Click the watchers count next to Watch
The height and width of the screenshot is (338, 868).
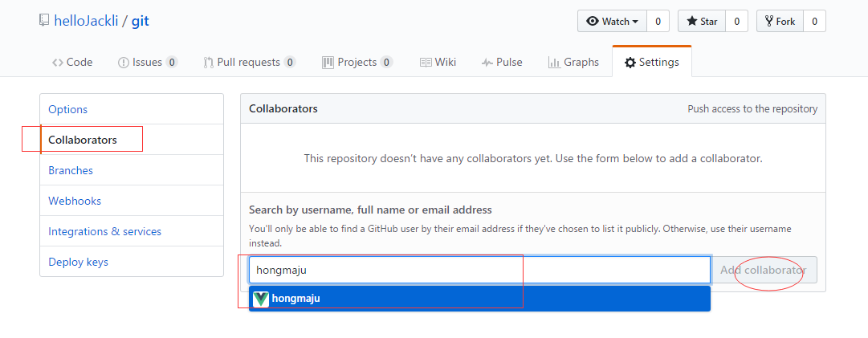tap(658, 21)
